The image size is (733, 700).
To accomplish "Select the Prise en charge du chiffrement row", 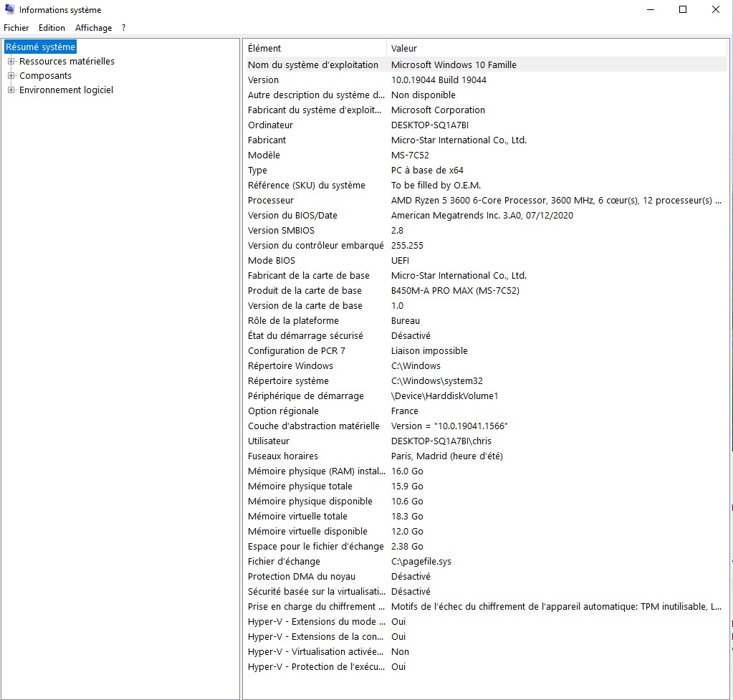I will 487,606.
